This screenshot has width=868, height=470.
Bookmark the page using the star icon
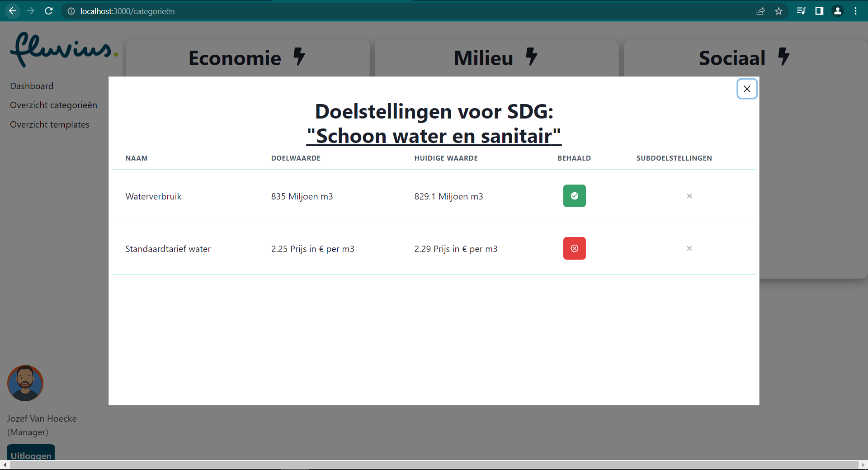(779, 11)
